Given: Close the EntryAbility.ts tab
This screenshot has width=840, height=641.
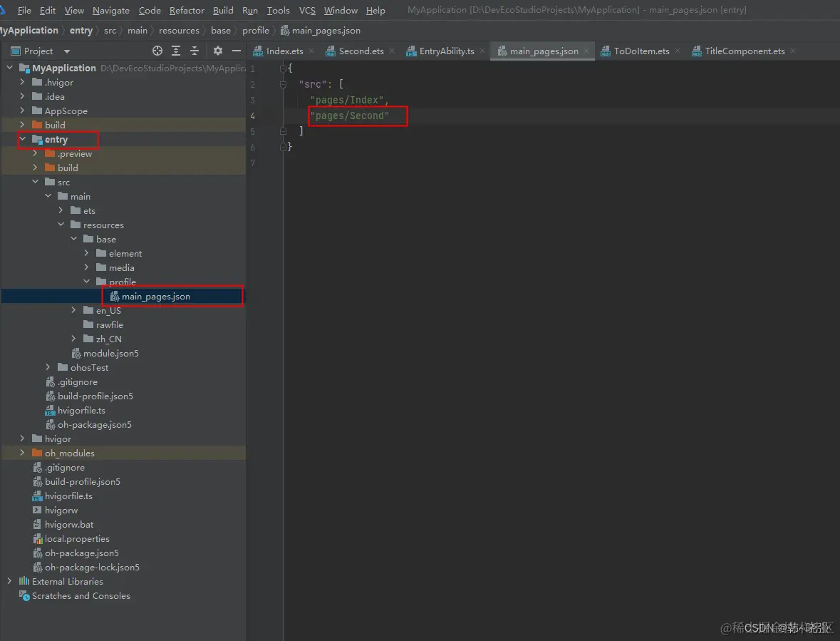Looking at the screenshot, I should [x=482, y=51].
